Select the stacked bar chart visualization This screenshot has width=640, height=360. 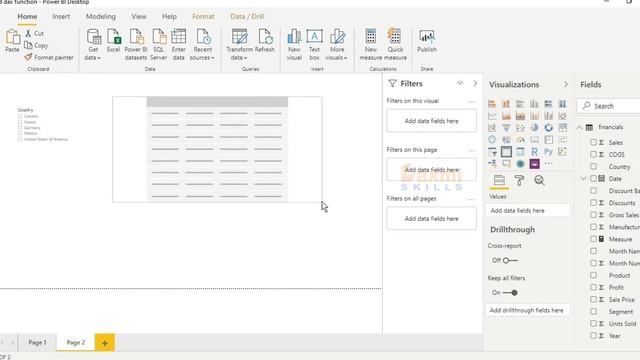[x=492, y=104]
